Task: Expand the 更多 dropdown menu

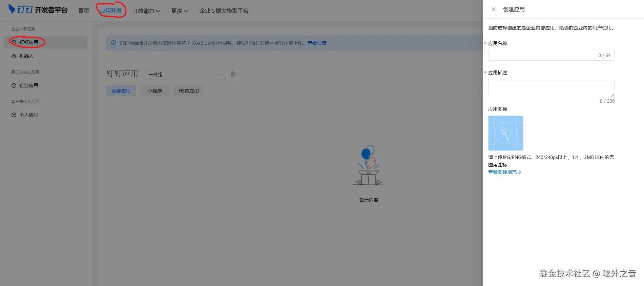Action: [x=180, y=11]
